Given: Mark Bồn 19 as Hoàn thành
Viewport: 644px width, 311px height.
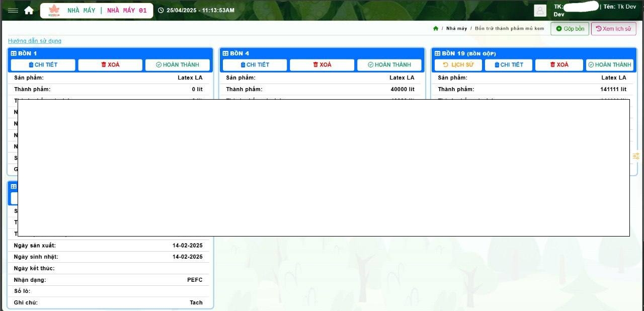Looking at the screenshot, I should (x=609, y=65).
